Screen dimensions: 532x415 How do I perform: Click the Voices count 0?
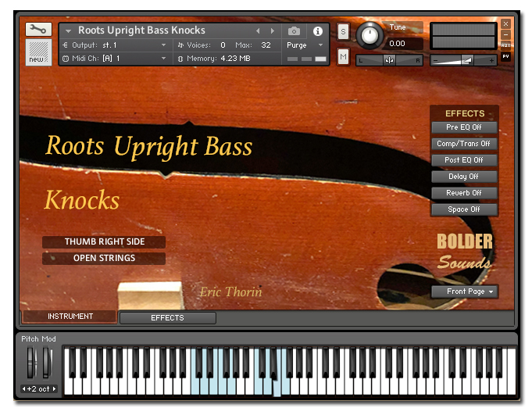click(x=223, y=45)
